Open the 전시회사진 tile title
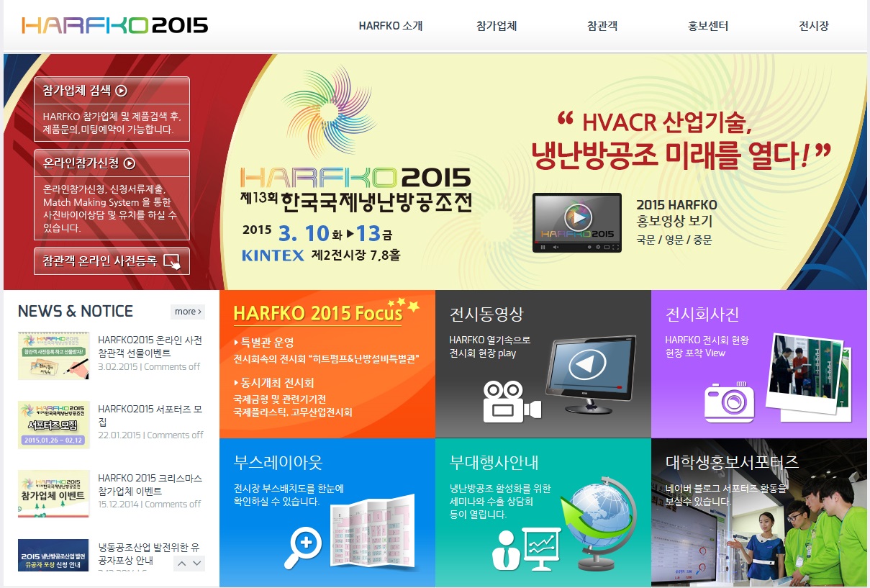Screen dimensions: 870x588 tap(702, 315)
